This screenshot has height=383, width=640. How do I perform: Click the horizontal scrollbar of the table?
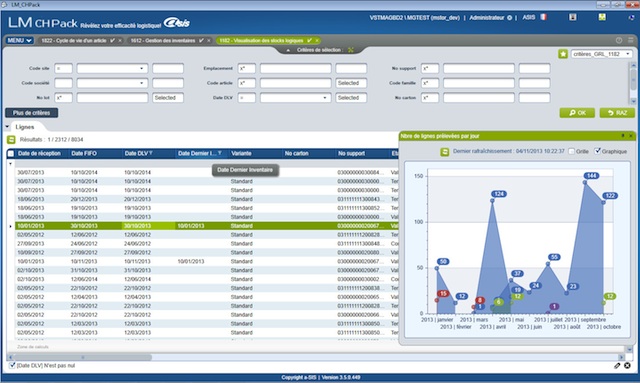tap(82, 357)
